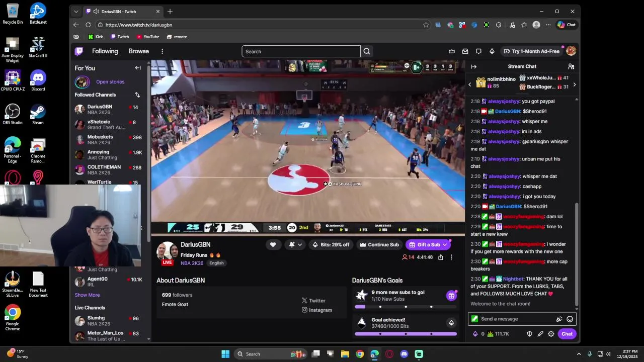Click Open stories link

pyautogui.click(x=110, y=82)
